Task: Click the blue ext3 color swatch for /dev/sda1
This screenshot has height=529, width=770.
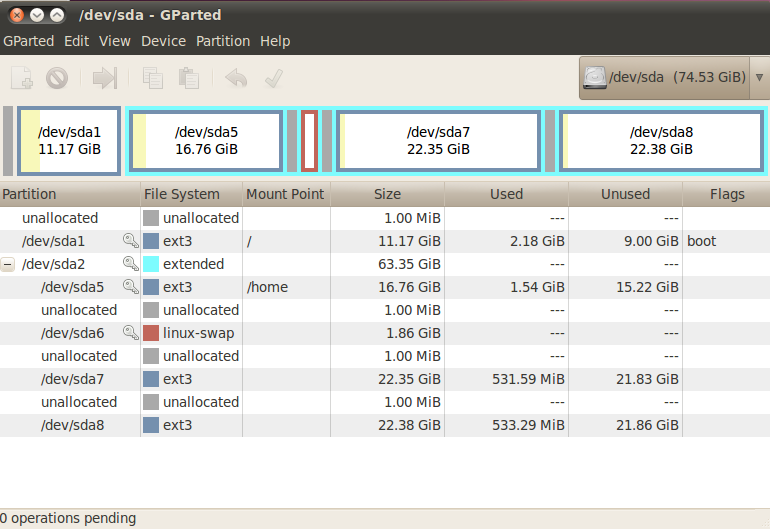Action: coord(151,241)
